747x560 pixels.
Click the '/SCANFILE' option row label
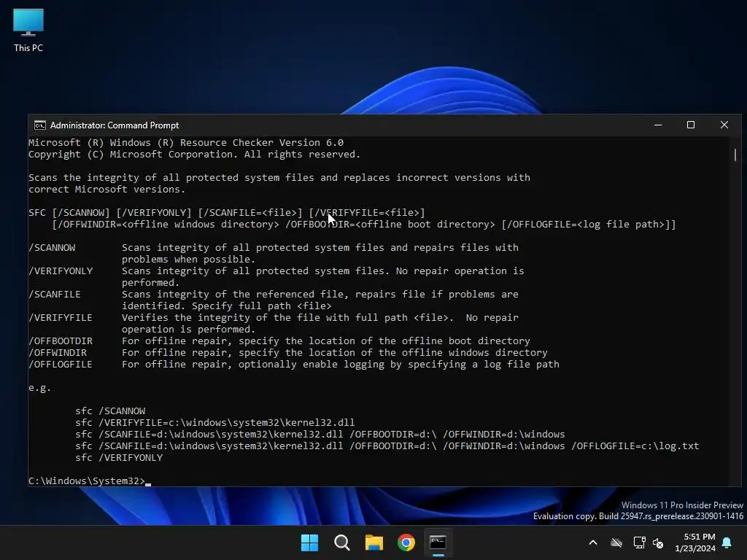[x=55, y=295]
